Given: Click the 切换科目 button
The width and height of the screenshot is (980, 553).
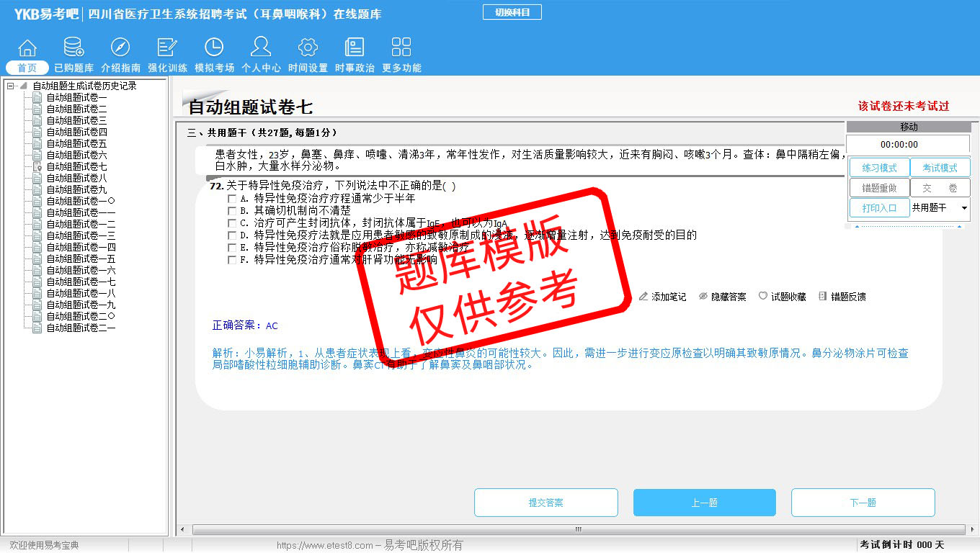Looking at the screenshot, I should 512,12.
